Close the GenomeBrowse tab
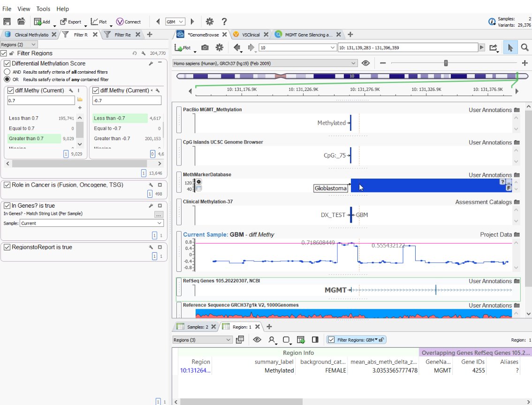The image size is (532, 405). [x=224, y=35]
